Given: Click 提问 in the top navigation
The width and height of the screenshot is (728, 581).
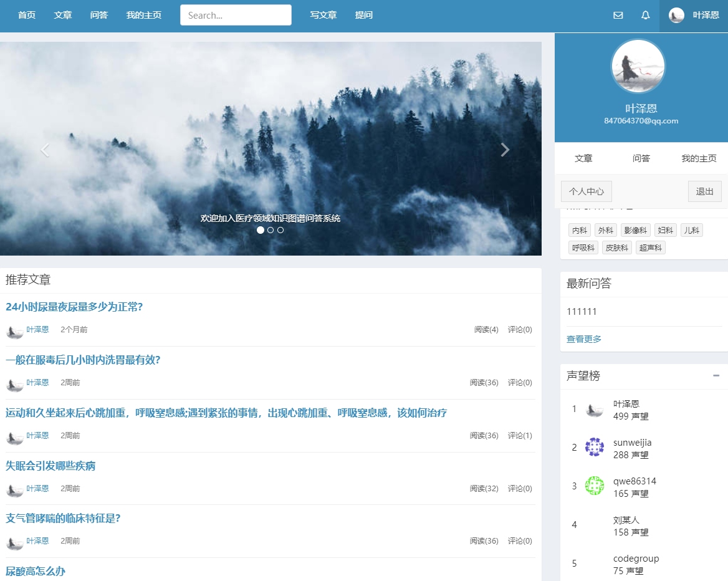Looking at the screenshot, I should (x=363, y=16).
